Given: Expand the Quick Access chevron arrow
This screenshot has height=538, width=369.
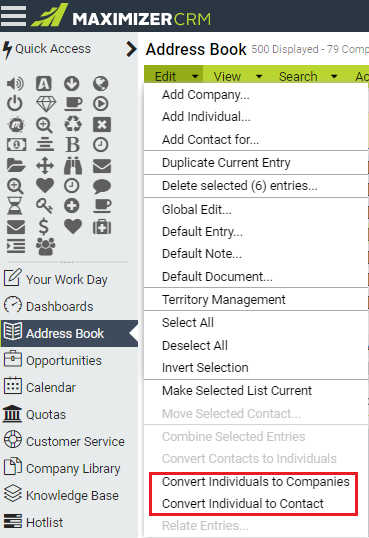Looking at the screenshot, I should click(131, 49).
